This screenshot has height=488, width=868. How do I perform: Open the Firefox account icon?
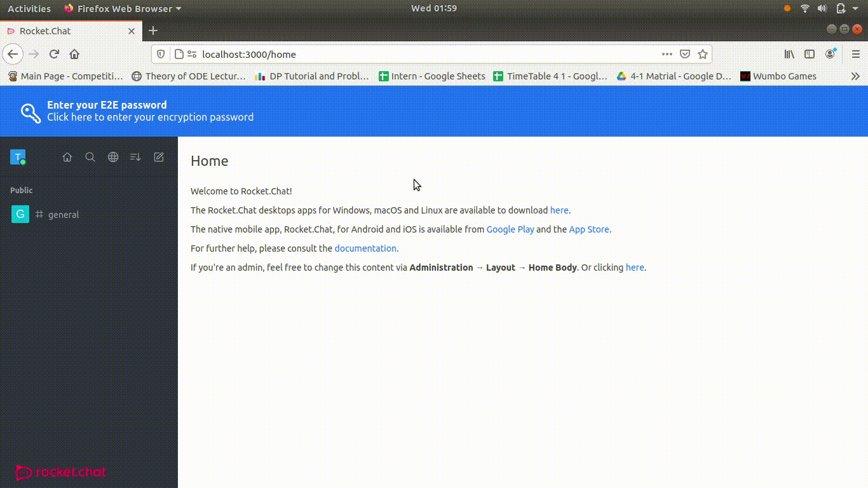tap(830, 54)
